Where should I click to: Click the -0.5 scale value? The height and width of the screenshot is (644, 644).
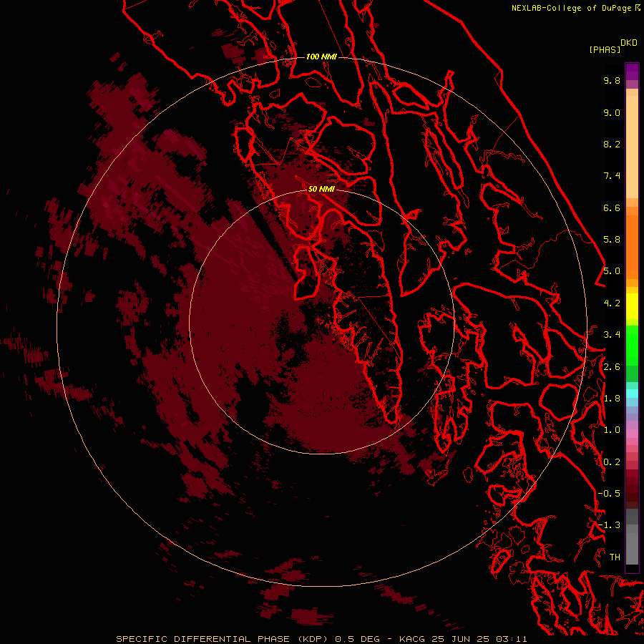pos(609,494)
